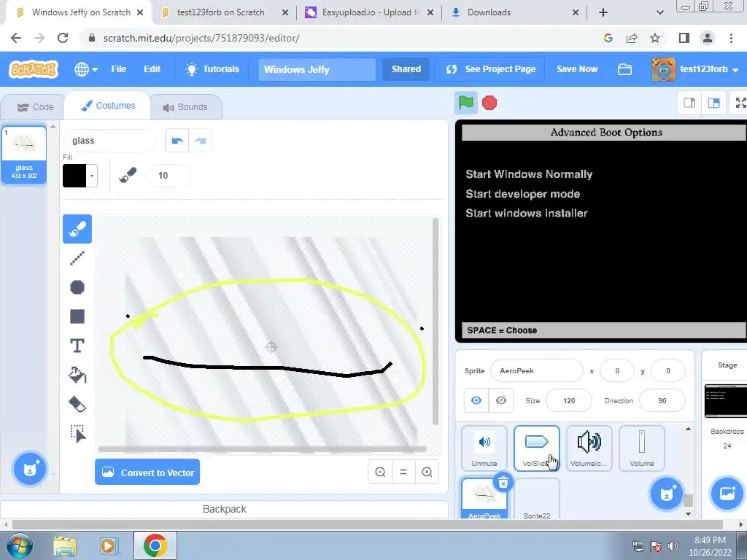Open the My Stuff folder icon
The image size is (747, 560).
coord(624,69)
